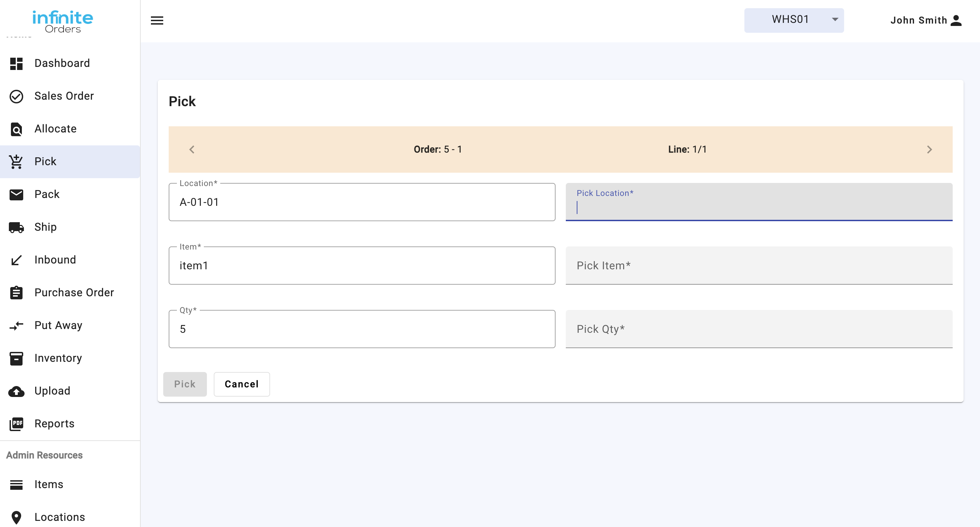Click the Put Away arrows icon
This screenshot has width=980, height=527.
16,325
